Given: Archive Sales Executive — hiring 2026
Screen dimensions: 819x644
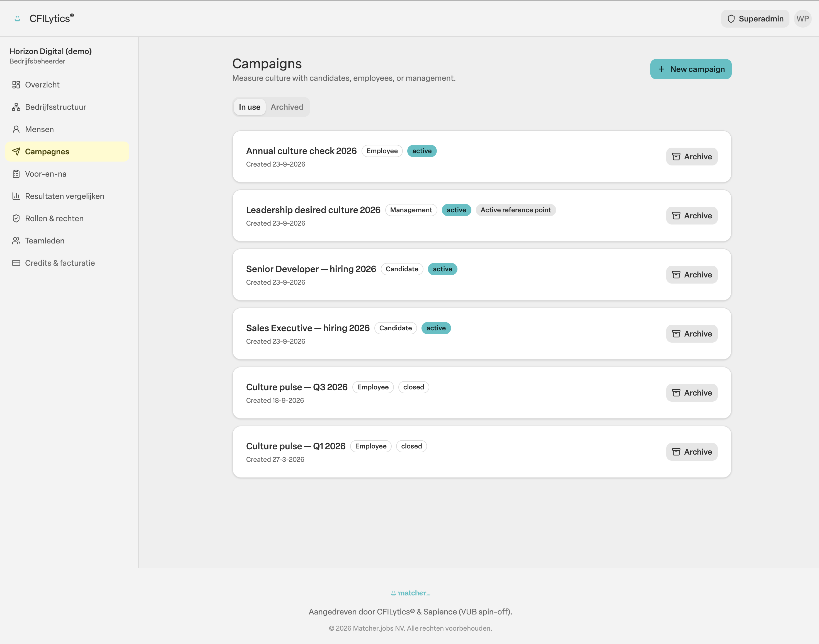Looking at the screenshot, I should pyautogui.click(x=692, y=334).
